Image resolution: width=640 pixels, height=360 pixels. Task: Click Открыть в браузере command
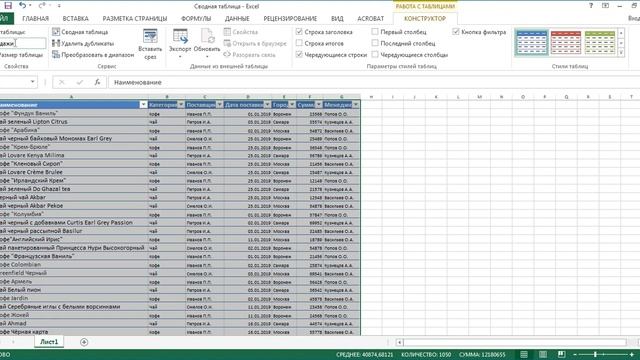pyautogui.click(x=255, y=43)
